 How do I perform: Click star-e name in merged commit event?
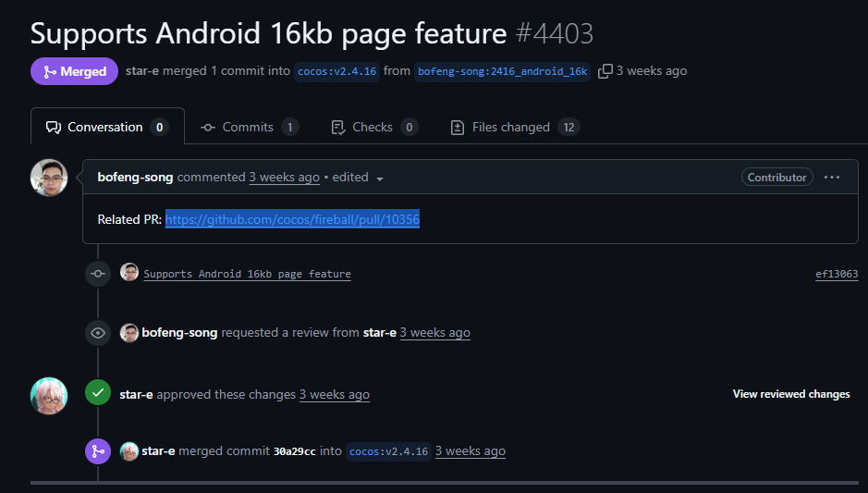158,451
